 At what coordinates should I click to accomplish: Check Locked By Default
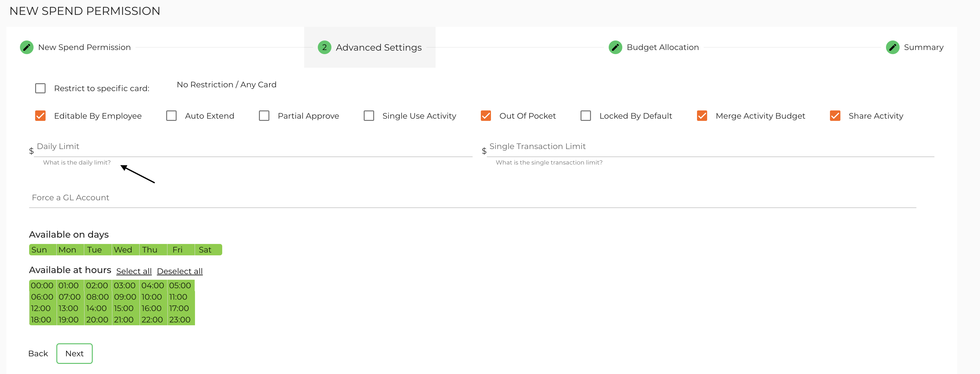(x=586, y=116)
